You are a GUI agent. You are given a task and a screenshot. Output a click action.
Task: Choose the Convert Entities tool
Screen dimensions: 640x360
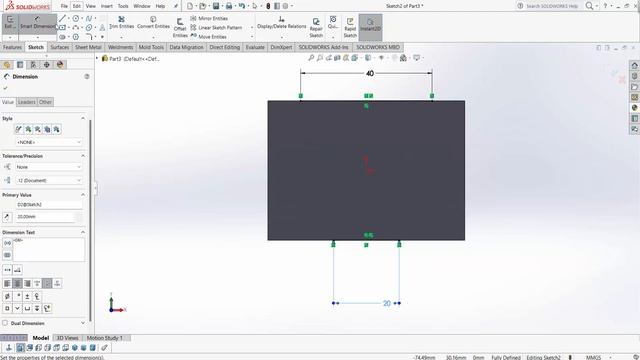click(153, 22)
